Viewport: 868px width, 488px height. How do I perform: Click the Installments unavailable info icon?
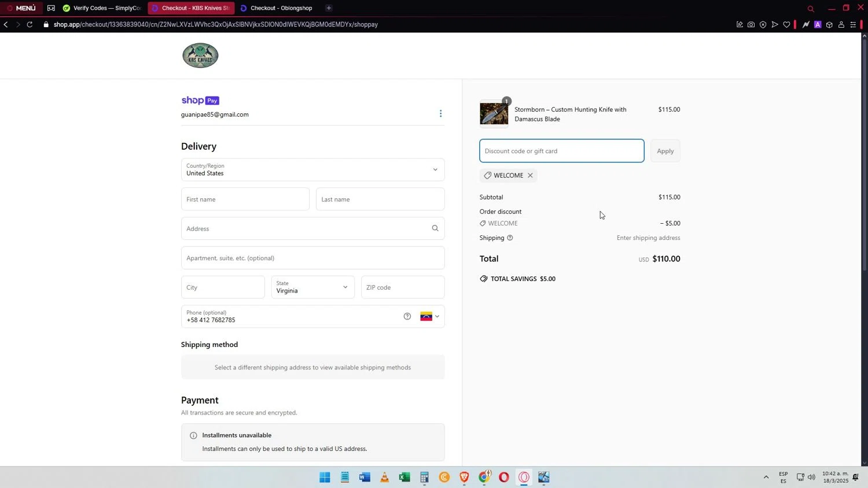click(x=193, y=435)
